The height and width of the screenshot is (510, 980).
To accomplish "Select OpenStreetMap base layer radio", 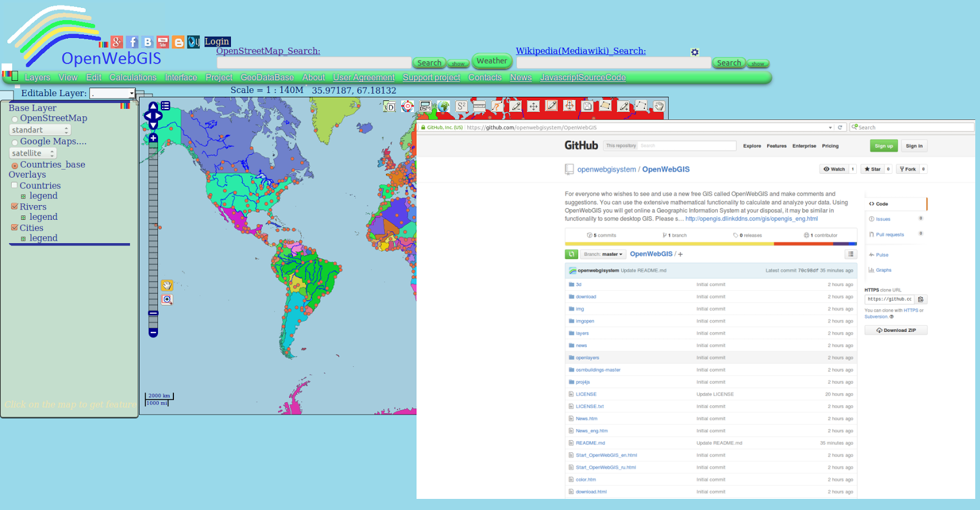I will pyautogui.click(x=15, y=119).
